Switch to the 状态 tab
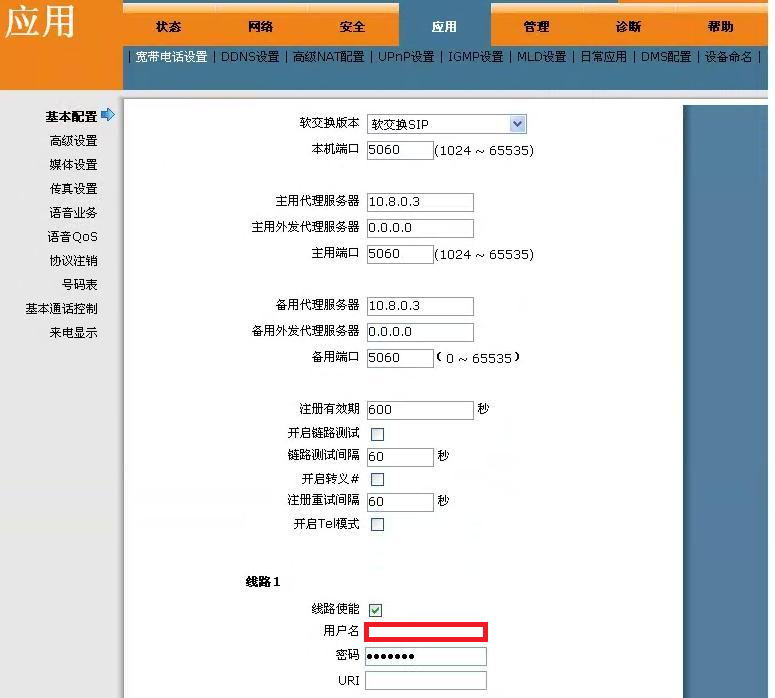This screenshot has height=698, width=775. pos(169,27)
